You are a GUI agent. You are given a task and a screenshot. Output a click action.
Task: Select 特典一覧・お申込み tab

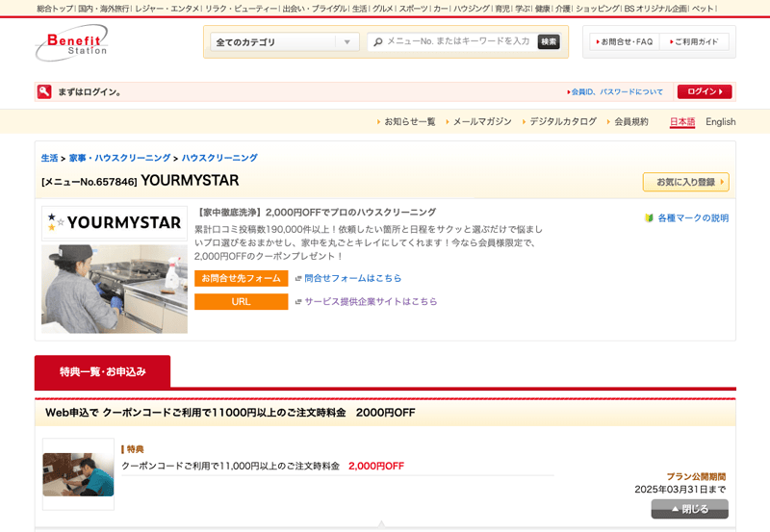[x=103, y=371]
